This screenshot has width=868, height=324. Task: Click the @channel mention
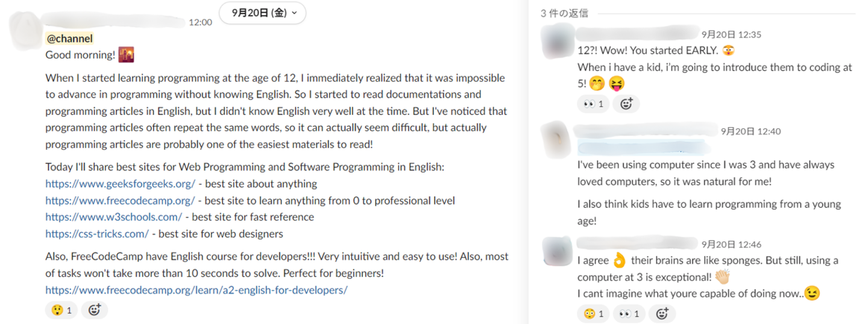click(69, 39)
